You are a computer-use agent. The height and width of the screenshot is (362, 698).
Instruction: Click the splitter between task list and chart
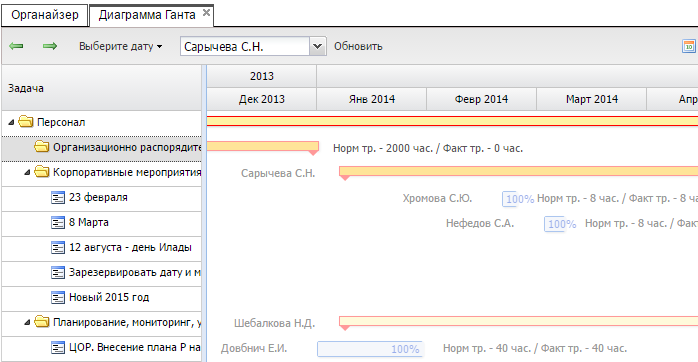coord(204,213)
